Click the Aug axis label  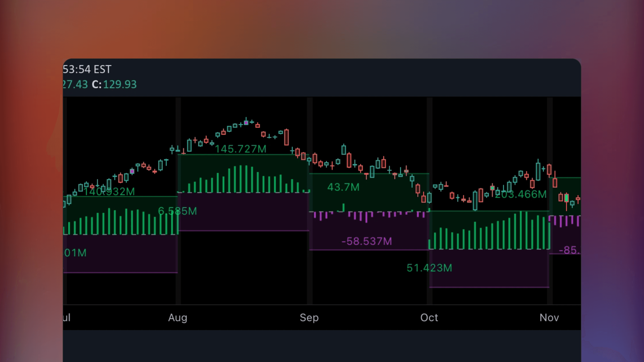(177, 318)
